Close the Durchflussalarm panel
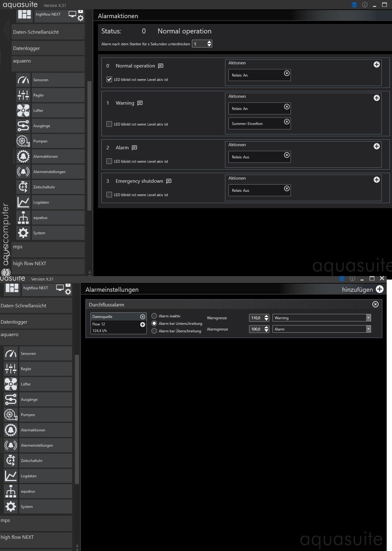This screenshot has width=392, height=551. tap(375, 304)
